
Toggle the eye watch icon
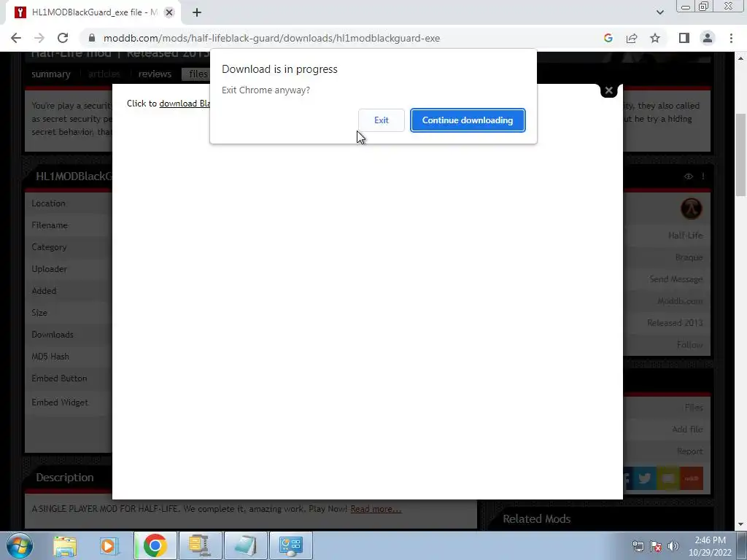pos(689,176)
